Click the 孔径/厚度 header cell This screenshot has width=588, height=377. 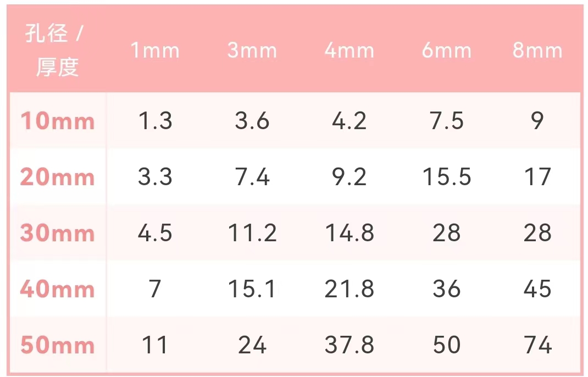(x=54, y=50)
